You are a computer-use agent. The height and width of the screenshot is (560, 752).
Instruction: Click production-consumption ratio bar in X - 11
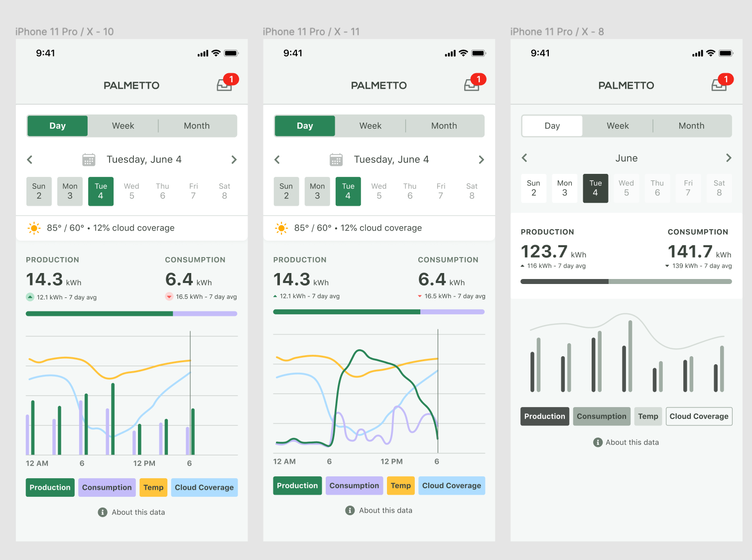click(379, 312)
